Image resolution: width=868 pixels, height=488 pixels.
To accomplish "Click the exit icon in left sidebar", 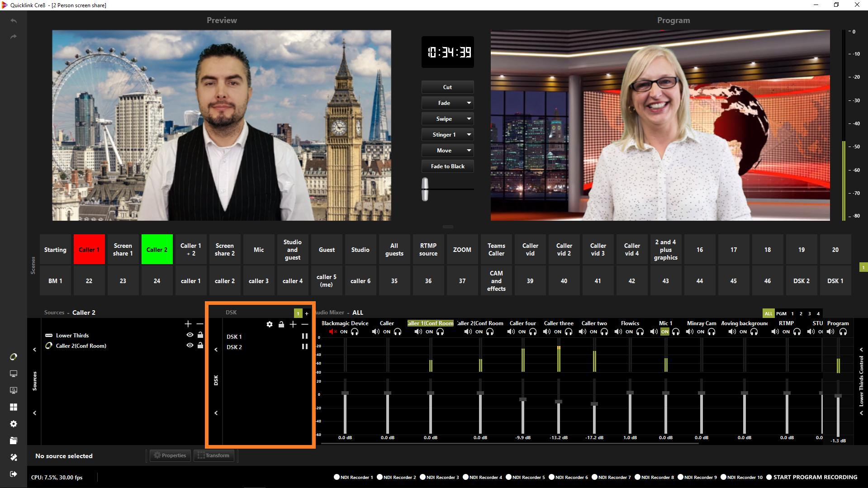I will pos(14,474).
